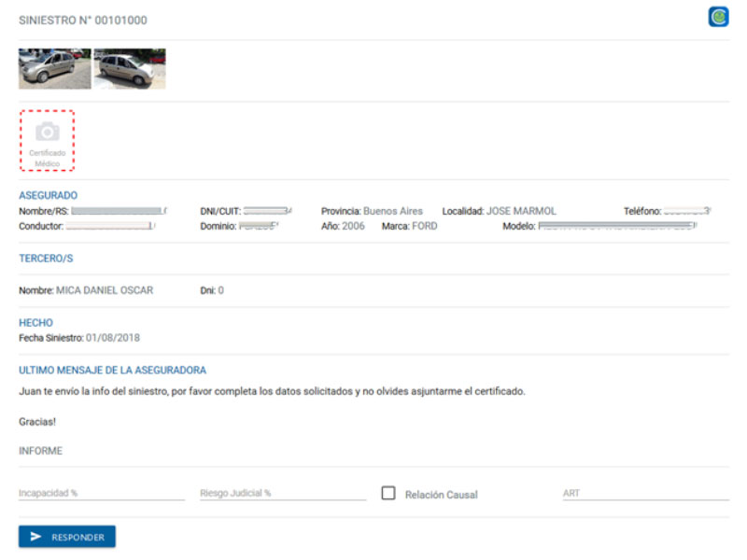Click the HECHO section heading

click(x=36, y=323)
